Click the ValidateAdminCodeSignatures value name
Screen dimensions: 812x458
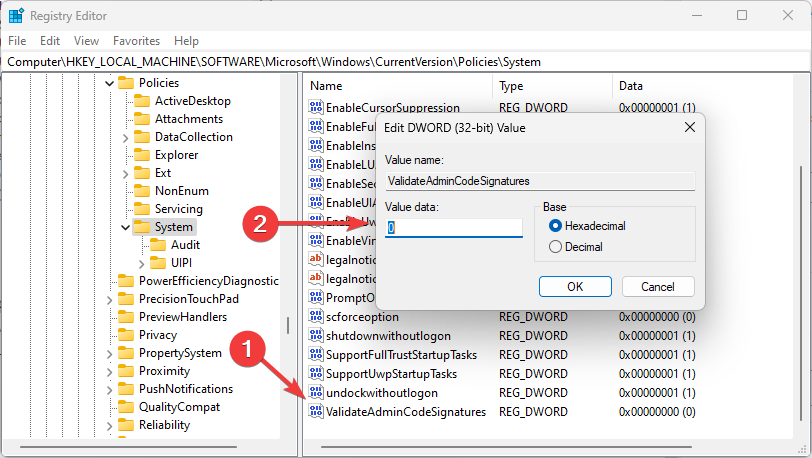point(406,412)
